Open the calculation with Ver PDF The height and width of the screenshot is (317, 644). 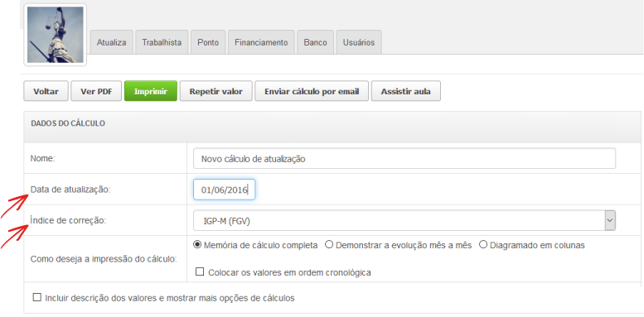(x=96, y=91)
